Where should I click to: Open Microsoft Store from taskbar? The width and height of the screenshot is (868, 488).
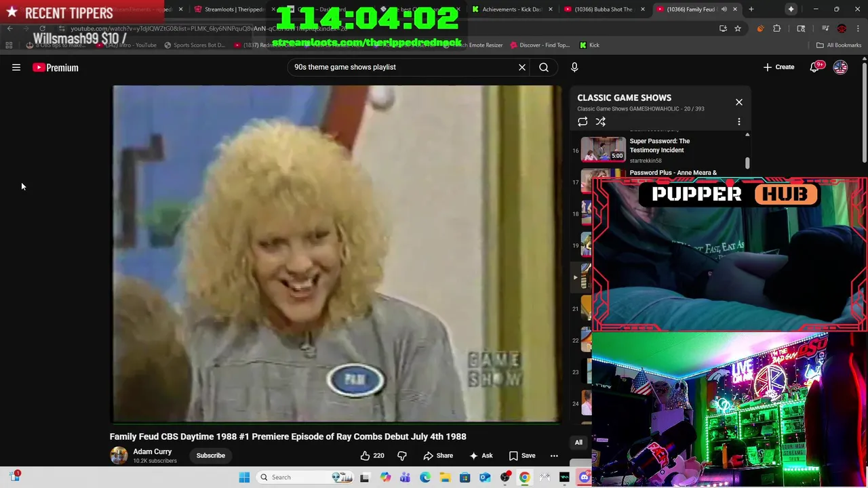[465, 477]
